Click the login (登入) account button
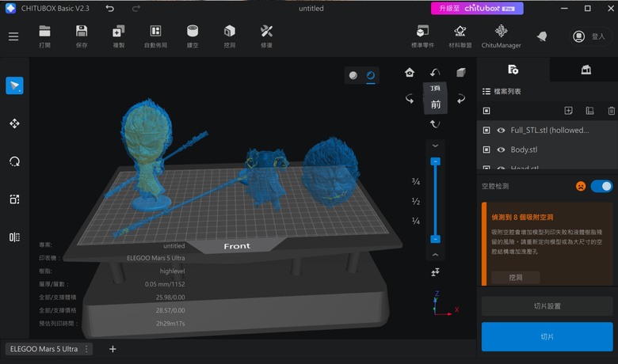The image size is (618, 364). (589, 36)
